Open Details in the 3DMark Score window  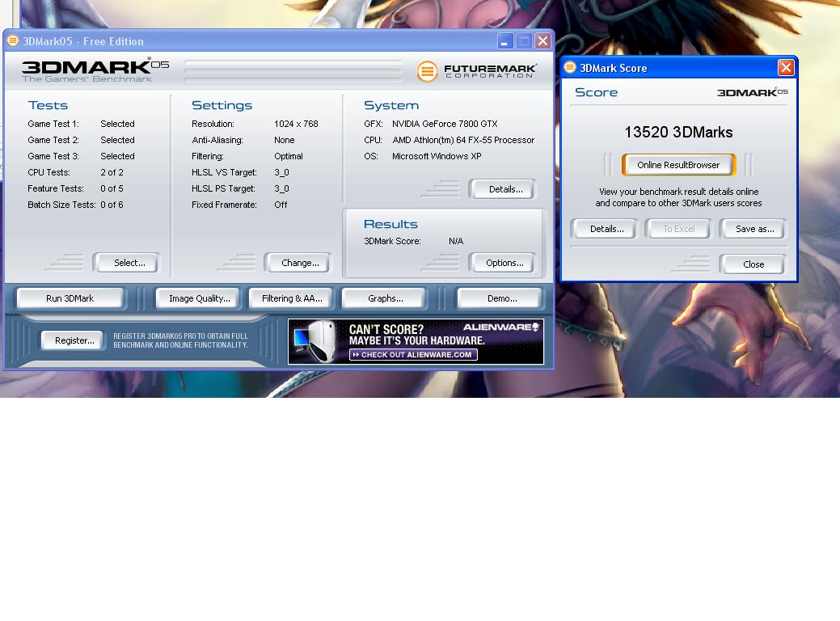tap(604, 229)
